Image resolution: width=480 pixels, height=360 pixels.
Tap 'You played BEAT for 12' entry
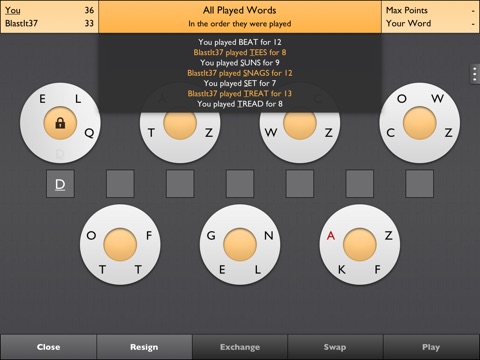[240, 42]
